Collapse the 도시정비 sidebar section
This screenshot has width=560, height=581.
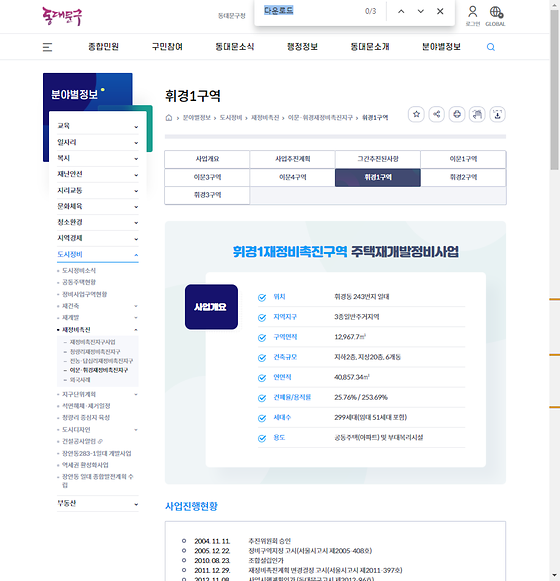coord(98,255)
